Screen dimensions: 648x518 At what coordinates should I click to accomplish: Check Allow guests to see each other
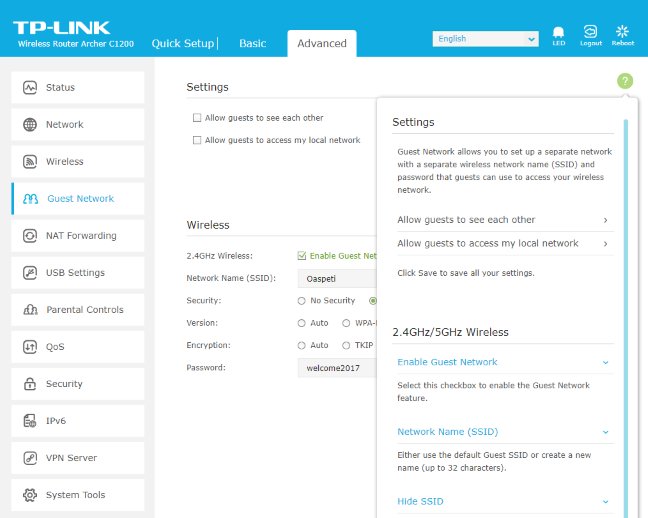point(197,118)
